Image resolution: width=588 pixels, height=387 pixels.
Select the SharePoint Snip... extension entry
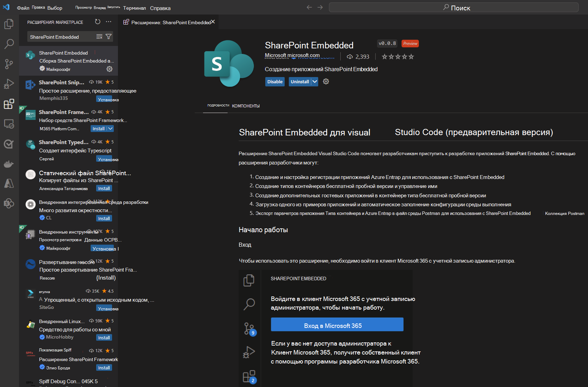coord(68,91)
